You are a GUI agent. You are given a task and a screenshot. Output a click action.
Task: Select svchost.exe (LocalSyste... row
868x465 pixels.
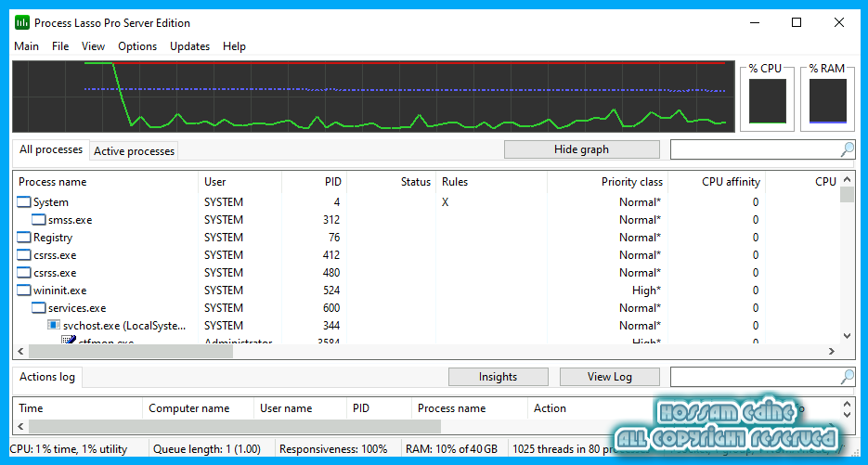pyautogui.click(x=426, y=326)
